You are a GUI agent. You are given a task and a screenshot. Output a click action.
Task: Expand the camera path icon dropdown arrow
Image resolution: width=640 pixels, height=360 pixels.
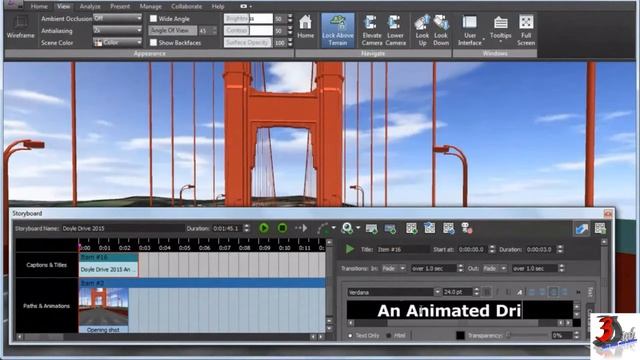pyautogui.click(x=333, y=228)
